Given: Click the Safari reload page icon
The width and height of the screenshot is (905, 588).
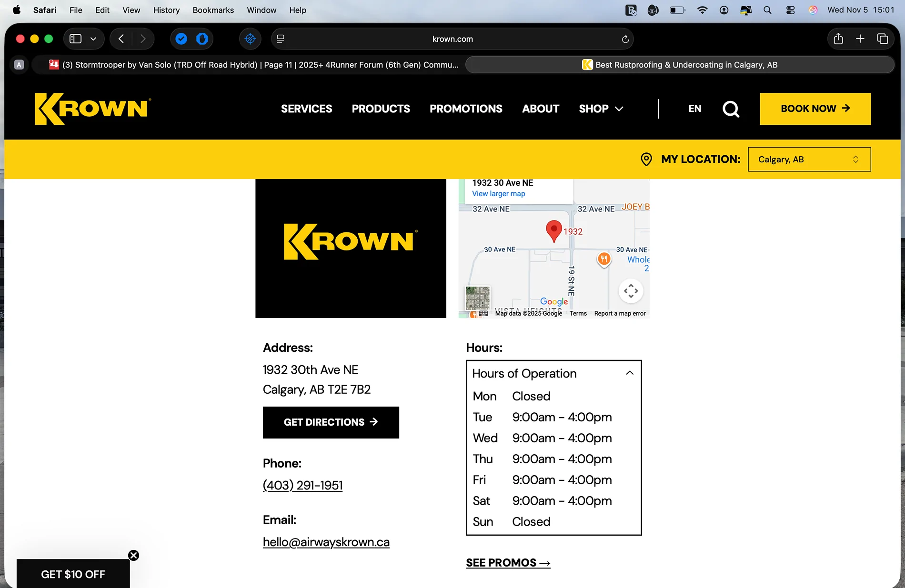Looking at the screenshot, I should [625, 39].
